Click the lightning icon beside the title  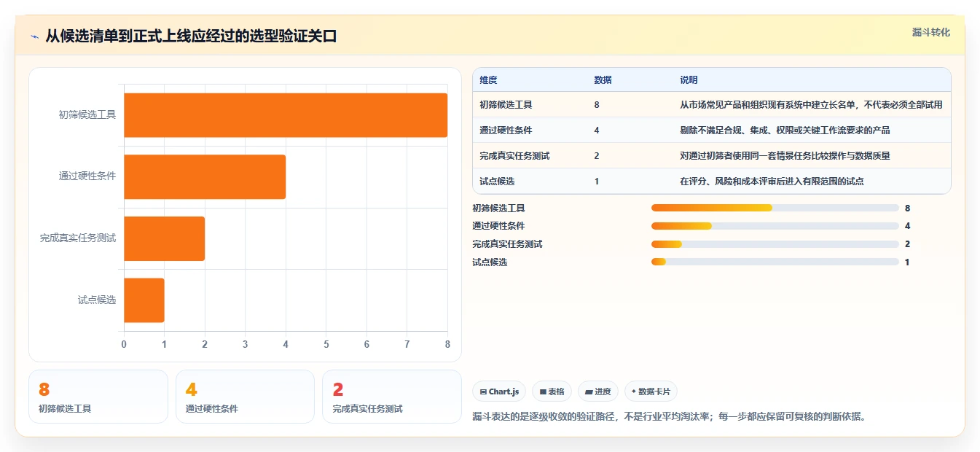tap(34, 36)
